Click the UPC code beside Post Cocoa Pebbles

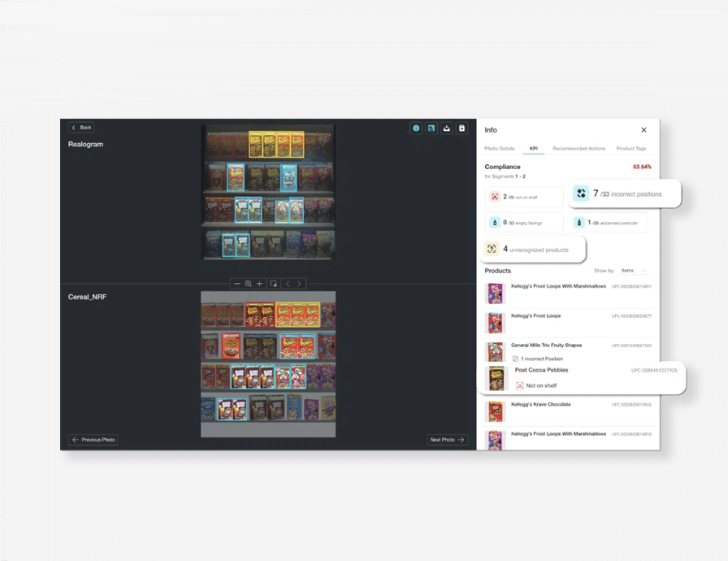(x=654, y=371)
